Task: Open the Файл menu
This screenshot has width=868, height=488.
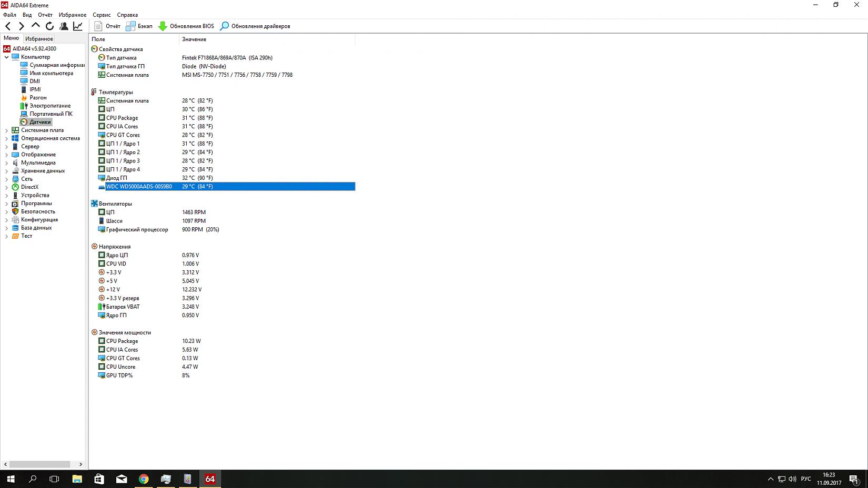Action: click(9, 15)
